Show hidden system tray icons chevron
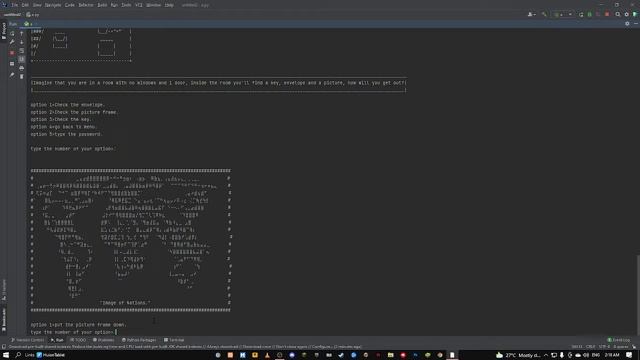Image resolution: width=640 pixels, height=360 pixels. click(x=546, y=355)
